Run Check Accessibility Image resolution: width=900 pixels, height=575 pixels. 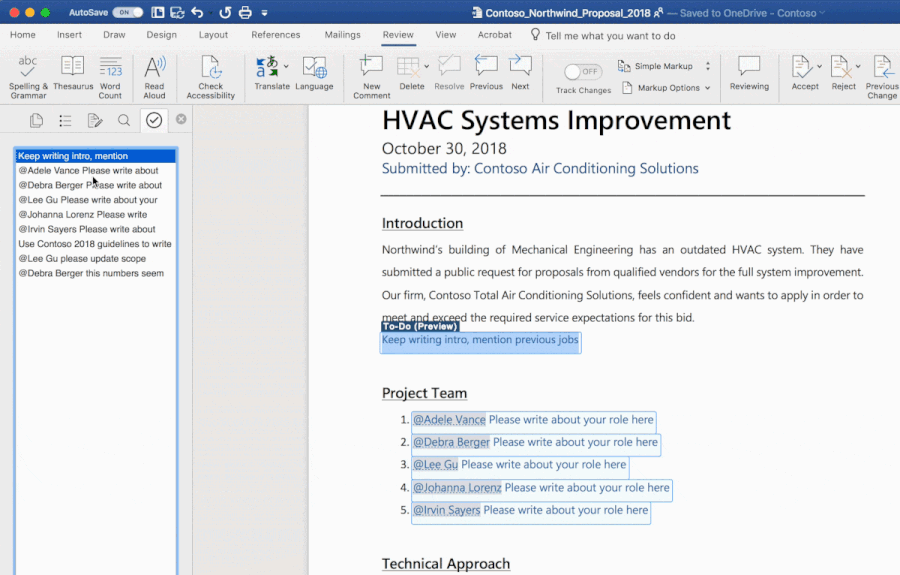210,68
